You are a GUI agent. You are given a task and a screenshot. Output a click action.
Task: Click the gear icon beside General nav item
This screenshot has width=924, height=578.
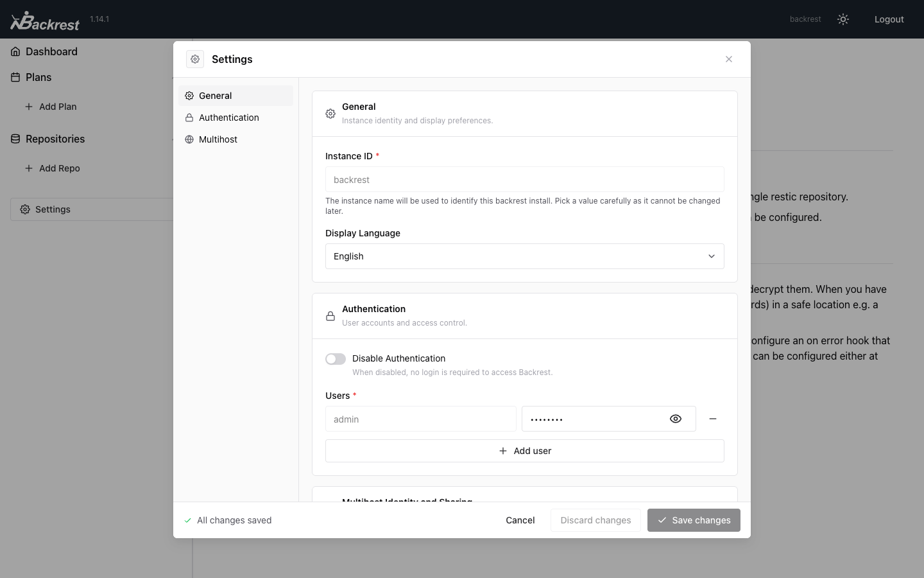point(189,96)
